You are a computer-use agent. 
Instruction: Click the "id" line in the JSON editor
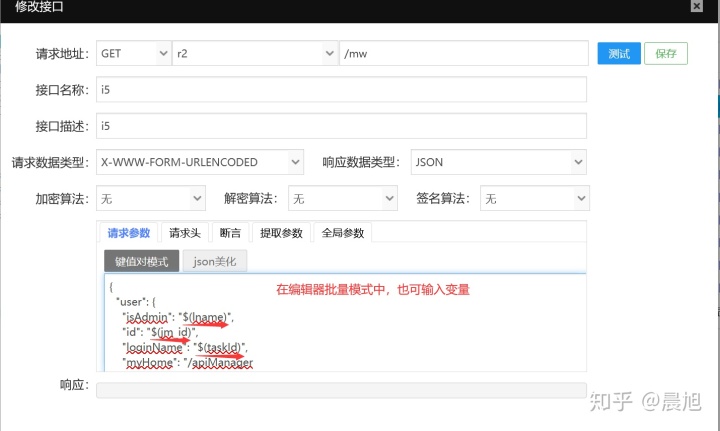click(x=160, y=332)
